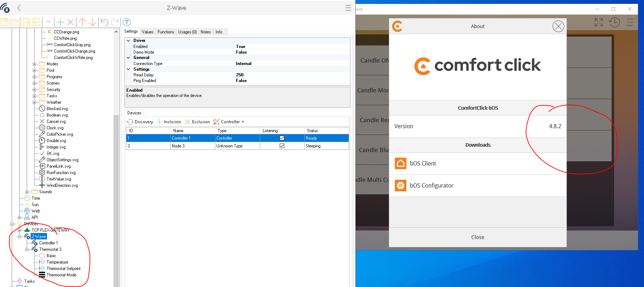Switch to the Functions tab

166,32
